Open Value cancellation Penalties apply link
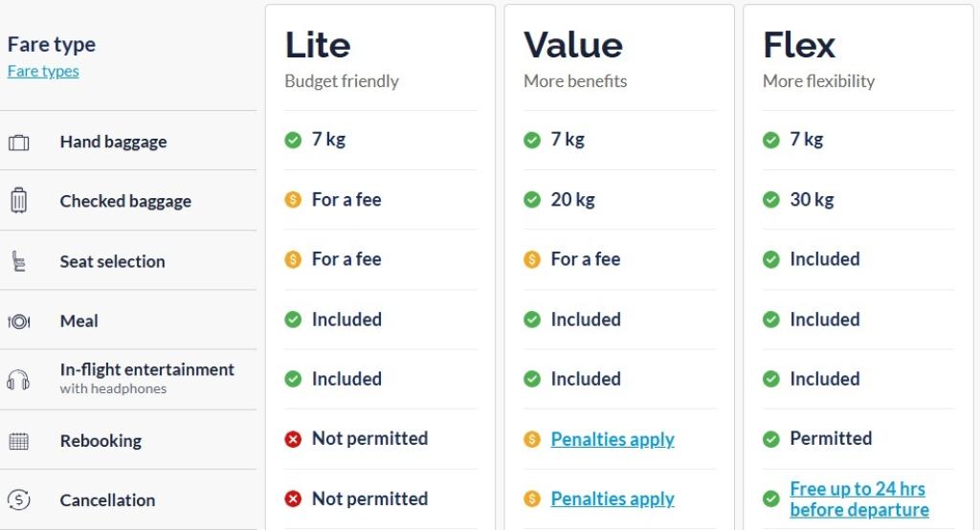 (x=612, y=498)
